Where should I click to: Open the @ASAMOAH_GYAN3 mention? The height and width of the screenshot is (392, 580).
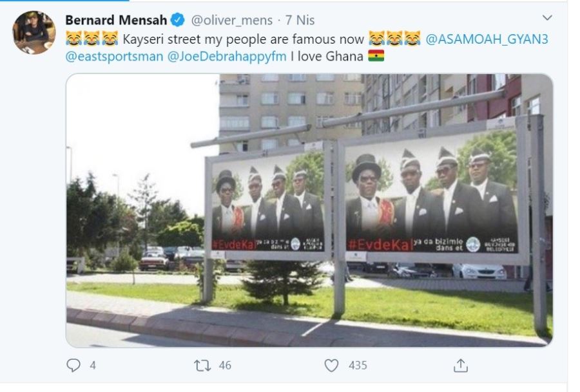click(x=487, y=39)
